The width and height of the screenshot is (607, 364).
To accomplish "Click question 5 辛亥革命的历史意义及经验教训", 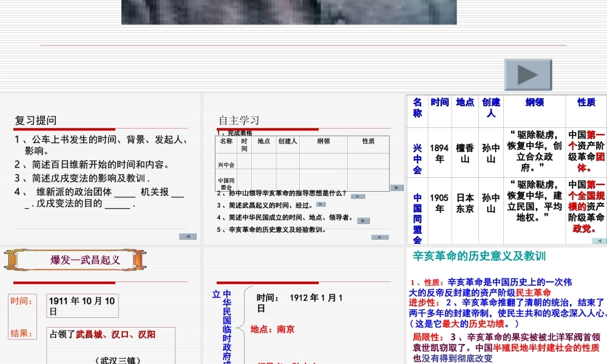I will coord(271,229).
